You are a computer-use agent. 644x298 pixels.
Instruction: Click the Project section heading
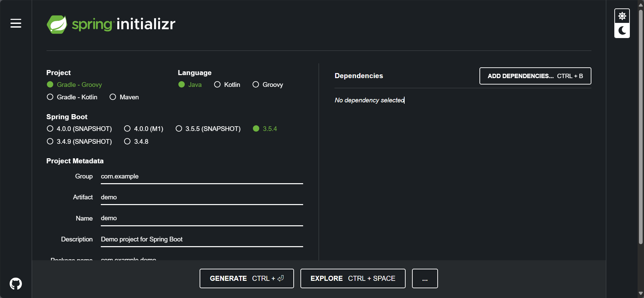coord(58,73)
